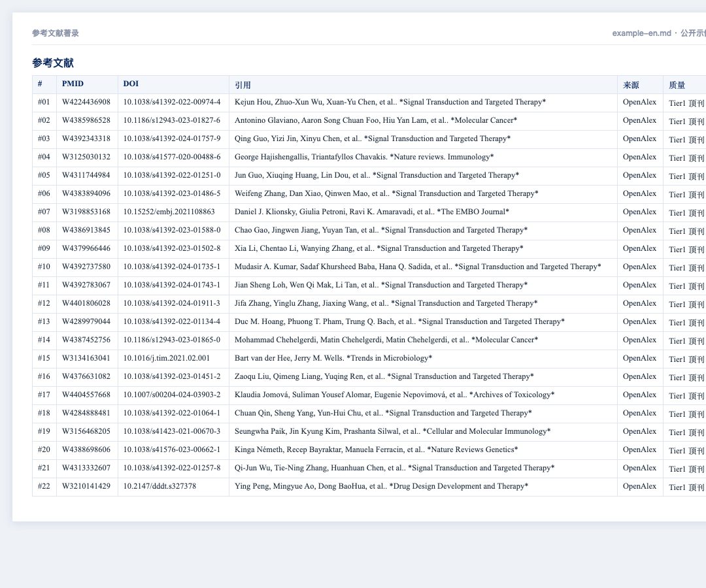Select the Qi-Jun Wu citation in row #21
The height and width of the screenshot is (588, 706).
[394, 468]
